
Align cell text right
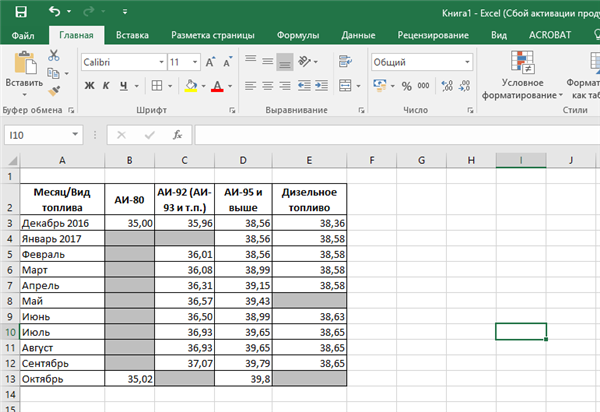(285, 86)
